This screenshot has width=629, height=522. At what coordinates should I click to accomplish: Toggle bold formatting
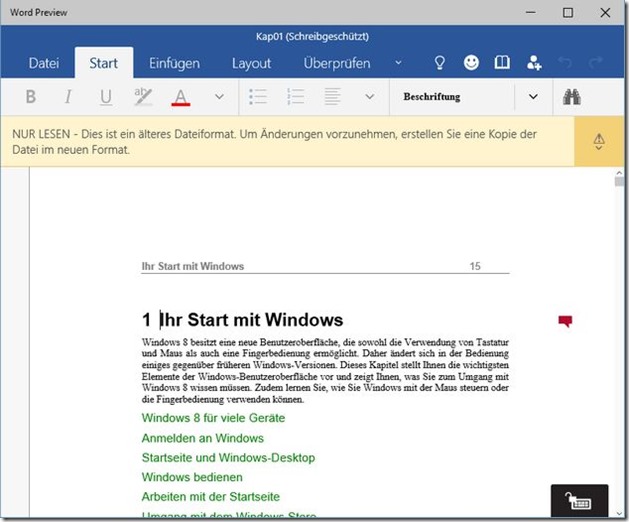coord(30,97)
